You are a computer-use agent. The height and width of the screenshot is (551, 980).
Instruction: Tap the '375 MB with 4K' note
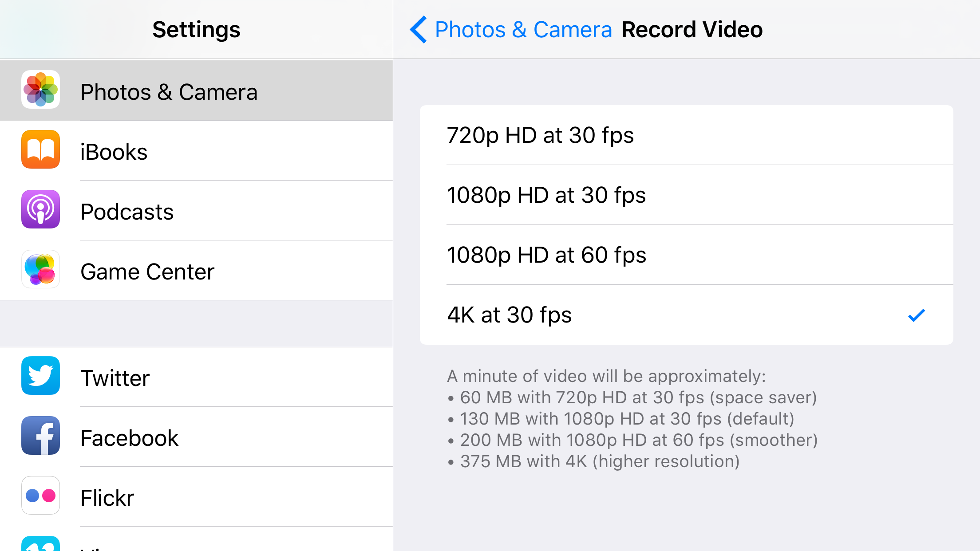593,461
